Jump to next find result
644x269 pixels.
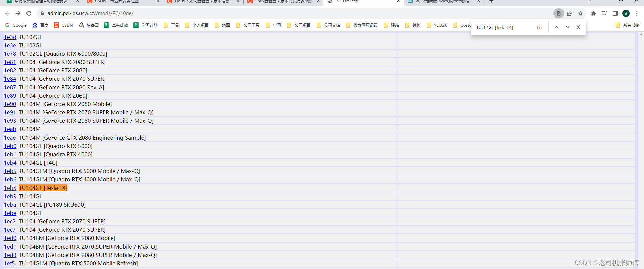click(568, 27)
